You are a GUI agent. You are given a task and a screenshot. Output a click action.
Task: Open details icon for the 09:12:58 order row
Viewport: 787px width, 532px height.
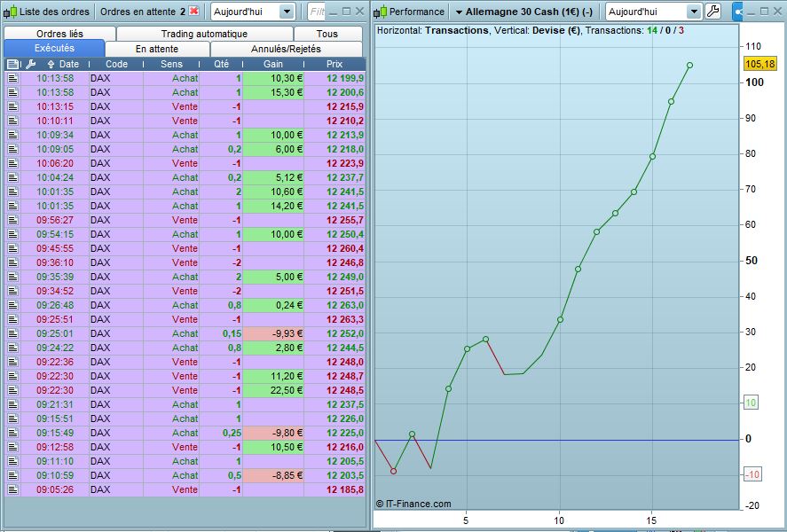[12, 447]
